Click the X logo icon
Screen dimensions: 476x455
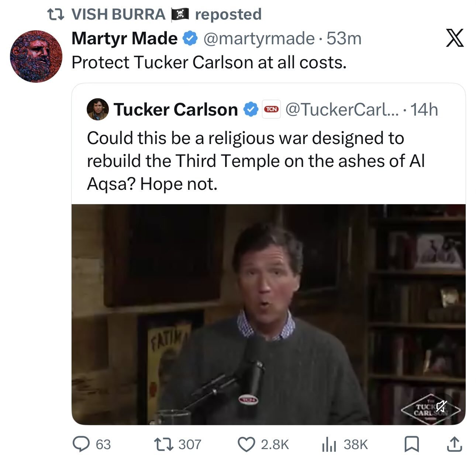455,38
